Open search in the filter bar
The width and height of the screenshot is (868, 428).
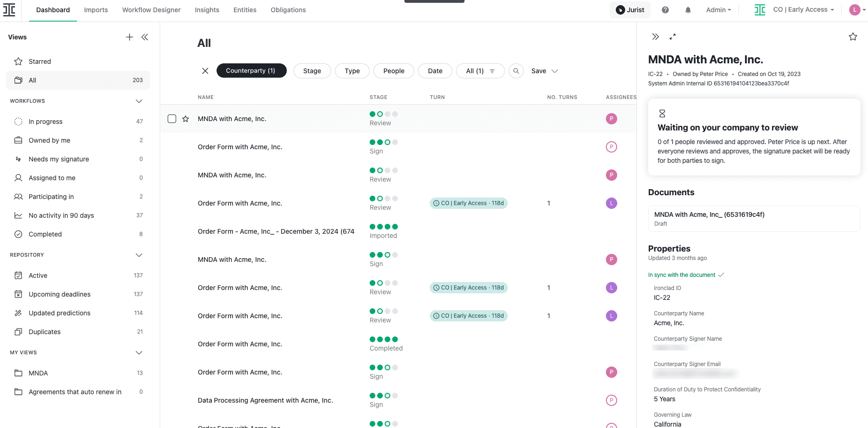point(516,71)
